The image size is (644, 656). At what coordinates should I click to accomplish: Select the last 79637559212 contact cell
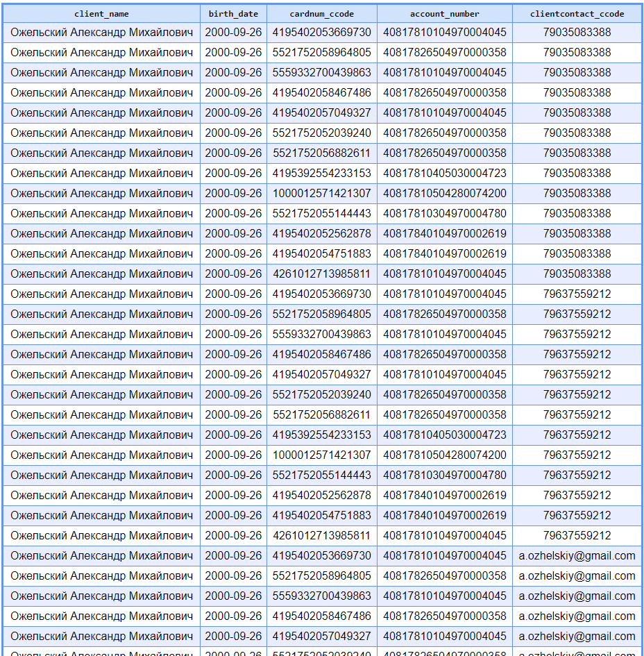[577, 535]
